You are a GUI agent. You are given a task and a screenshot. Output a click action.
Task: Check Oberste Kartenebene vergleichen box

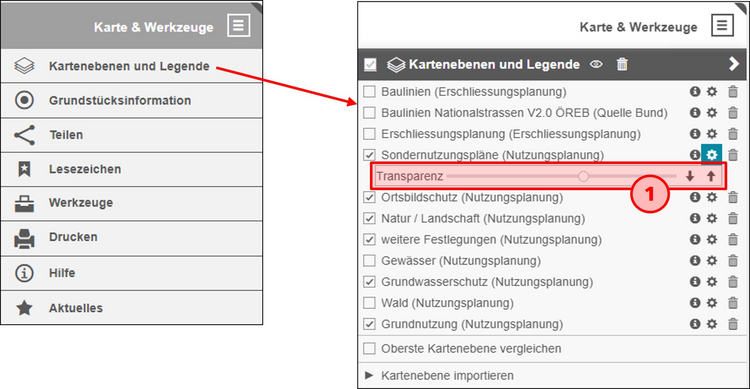369,348
